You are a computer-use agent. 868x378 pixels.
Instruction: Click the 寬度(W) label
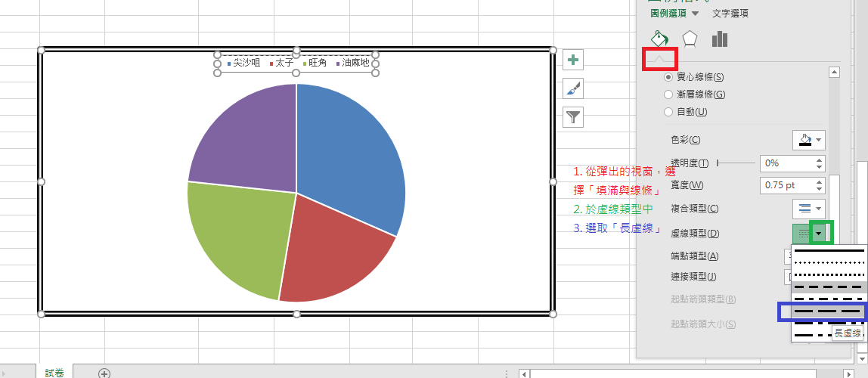click(687, 185)
